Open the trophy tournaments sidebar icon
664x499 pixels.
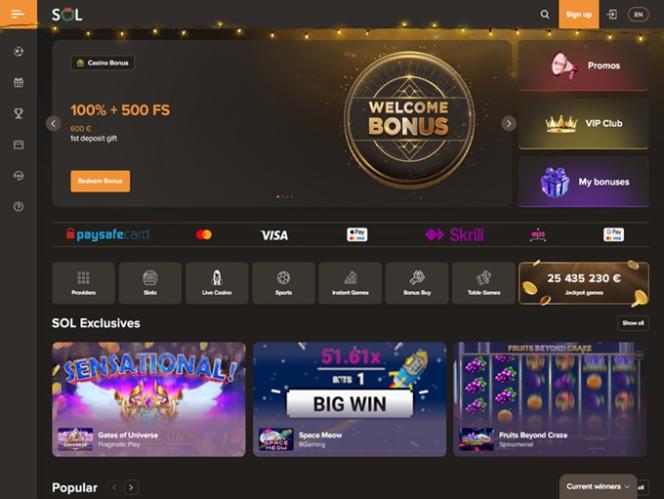click(18, 113)
